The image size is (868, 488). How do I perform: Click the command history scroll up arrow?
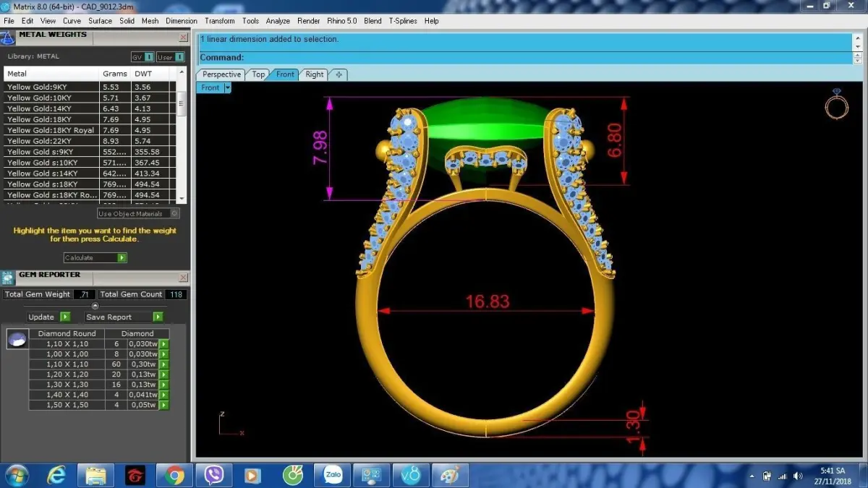click(858, 38)
